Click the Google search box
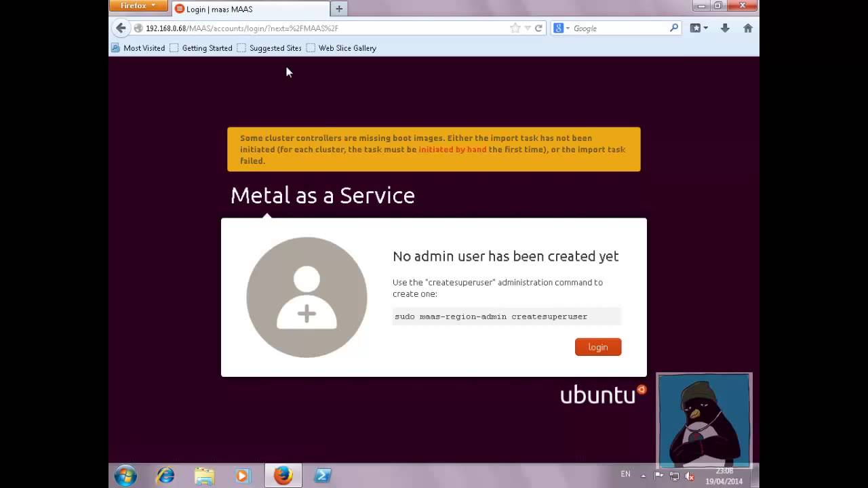 pos(620,28)
